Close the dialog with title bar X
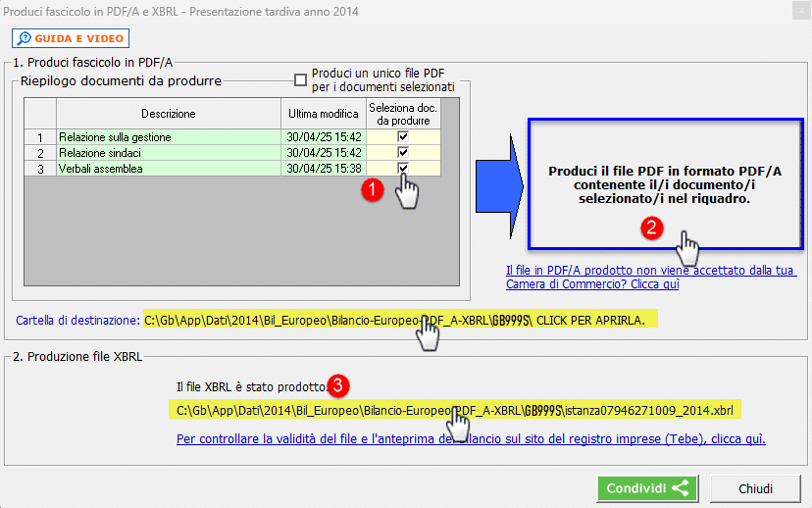This screenshot has width=812, height=508. click(793, 12)
